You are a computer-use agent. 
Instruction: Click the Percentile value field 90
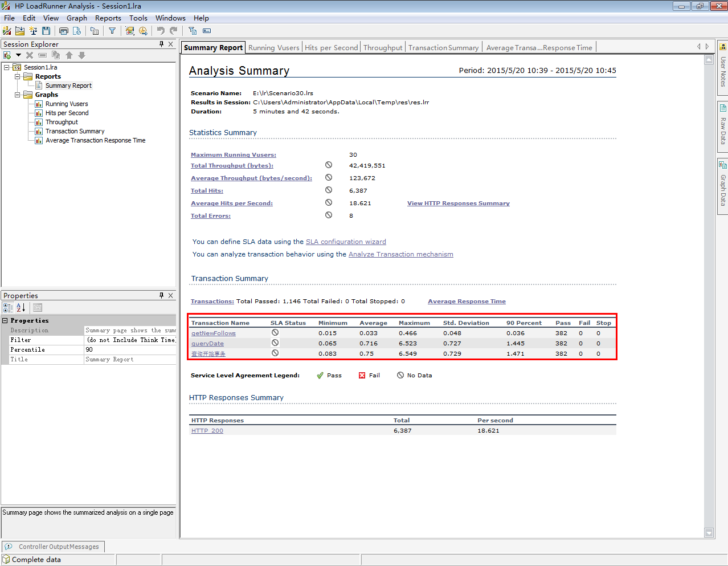(130, 350)
